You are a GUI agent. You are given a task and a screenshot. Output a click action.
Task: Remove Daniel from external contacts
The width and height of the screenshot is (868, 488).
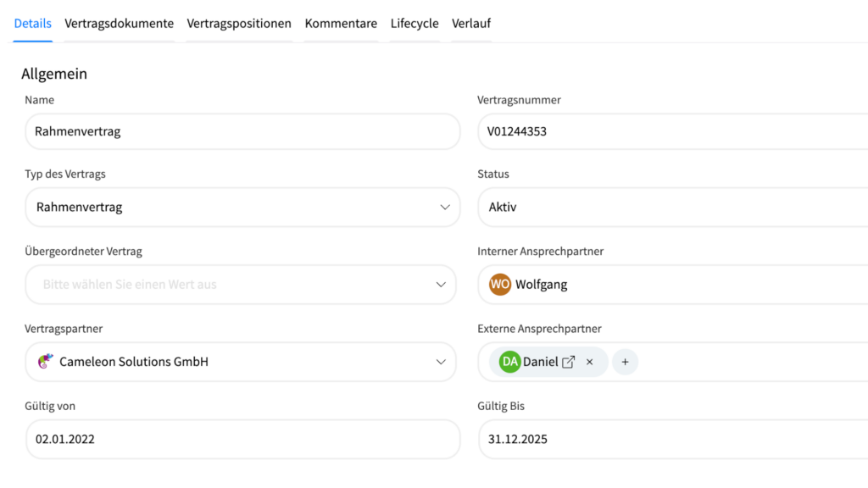(590, 362)
